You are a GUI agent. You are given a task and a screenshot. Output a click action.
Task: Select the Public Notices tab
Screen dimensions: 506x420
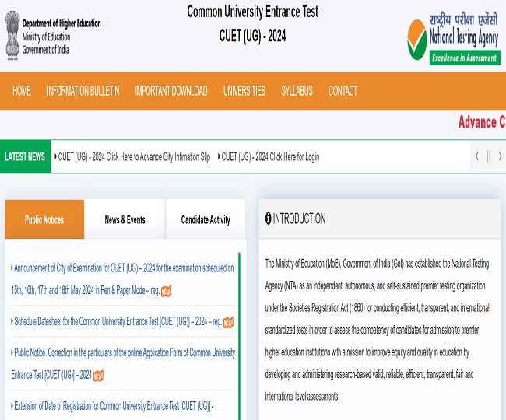[44, 220]
